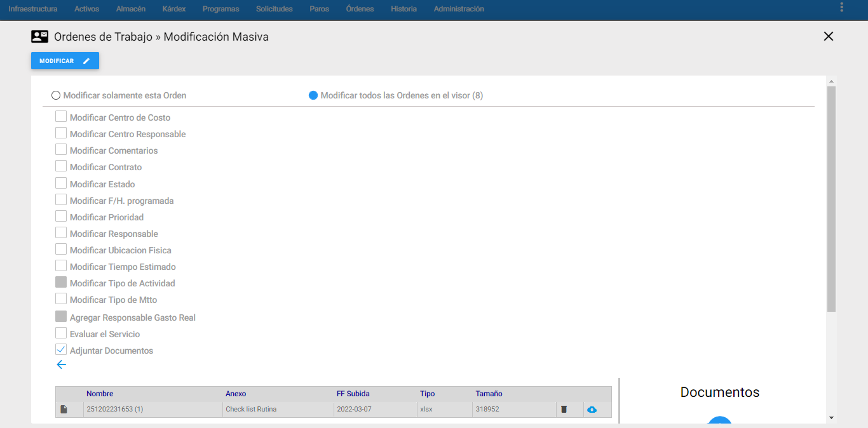Viewport: 868px width, 428px height.
Task: Click the Documentos heading
Action: pos(720,392)
